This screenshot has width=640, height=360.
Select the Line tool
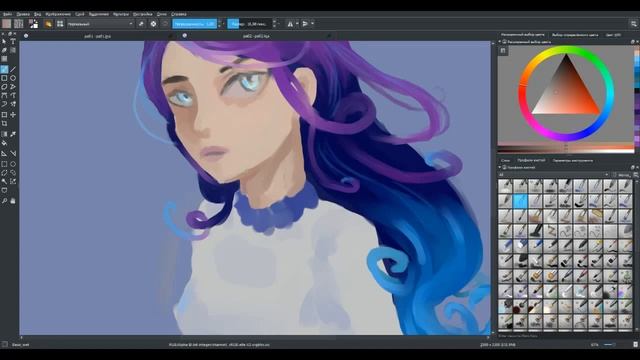point(13,69)
